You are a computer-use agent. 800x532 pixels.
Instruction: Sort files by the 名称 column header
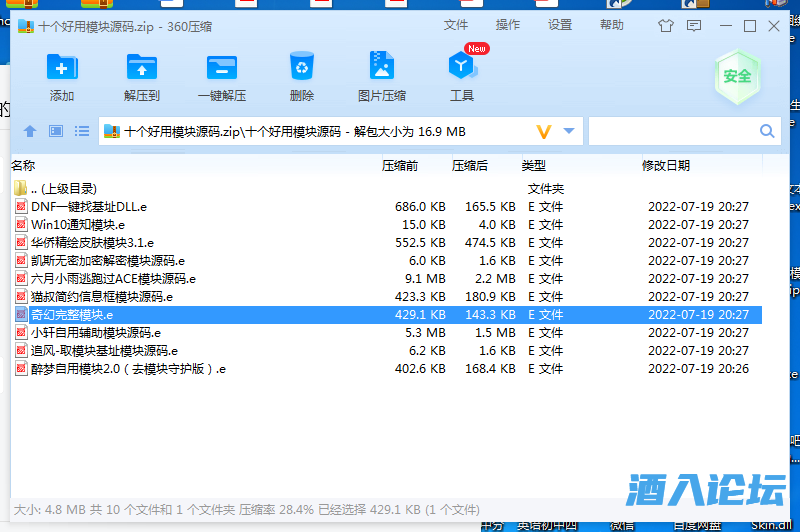coord(23,165)
